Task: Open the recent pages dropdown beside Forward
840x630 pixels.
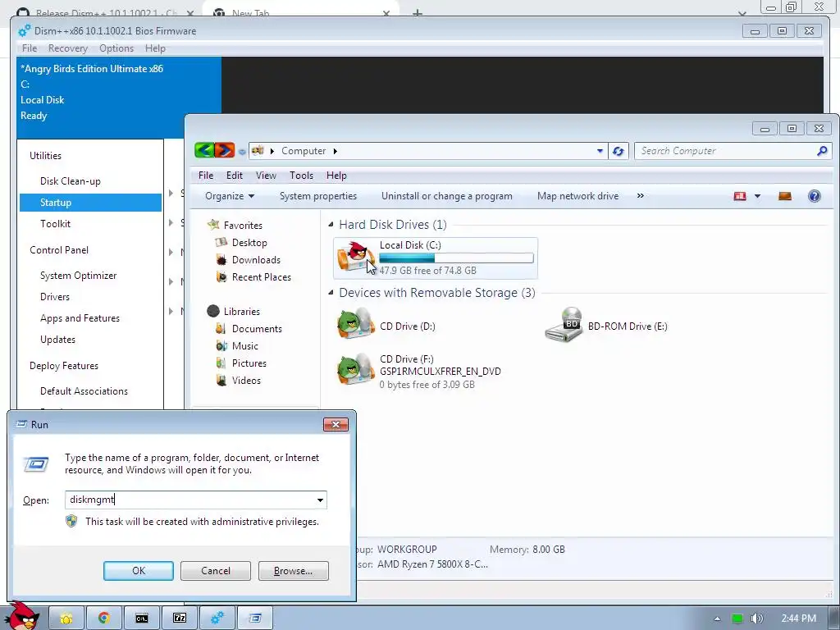Action: tap(242, 152)
